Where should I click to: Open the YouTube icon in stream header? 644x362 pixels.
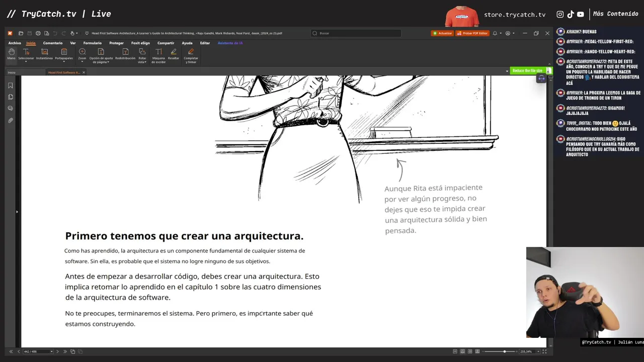click(x=581, y=15)
